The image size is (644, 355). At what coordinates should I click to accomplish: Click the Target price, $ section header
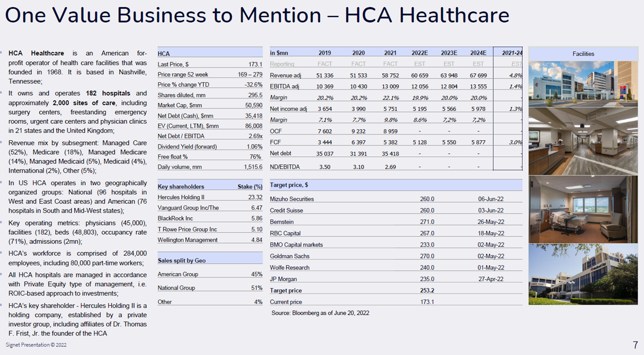[x=289, y=185]
